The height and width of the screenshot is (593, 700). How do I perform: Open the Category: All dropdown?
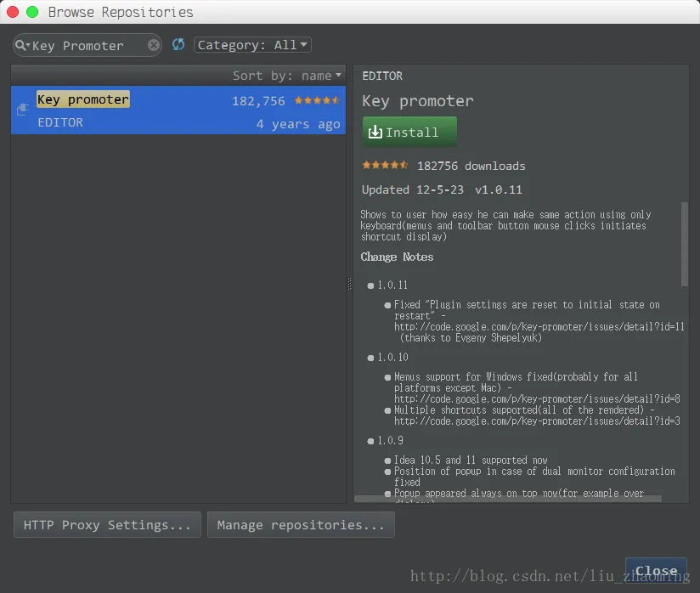[252, 45]
